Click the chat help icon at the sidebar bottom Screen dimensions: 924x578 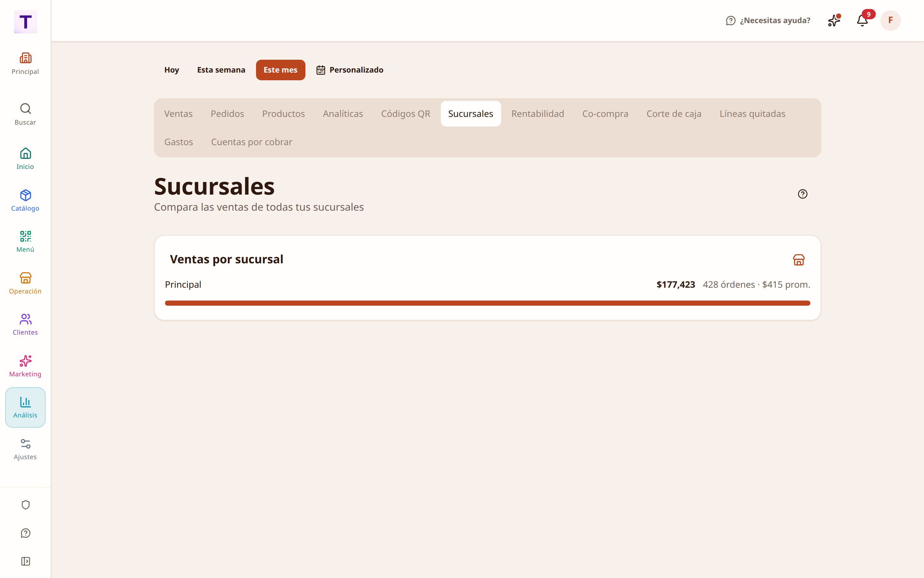(26, 533)
